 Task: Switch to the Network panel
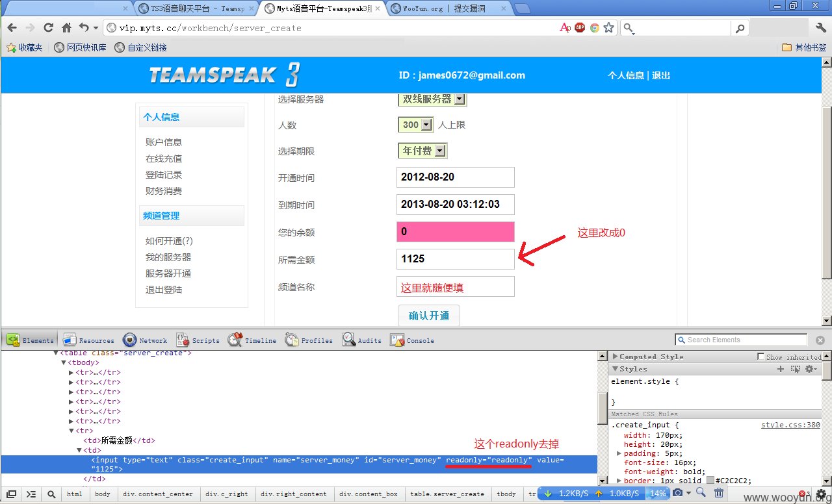click(x=145, y=340)
